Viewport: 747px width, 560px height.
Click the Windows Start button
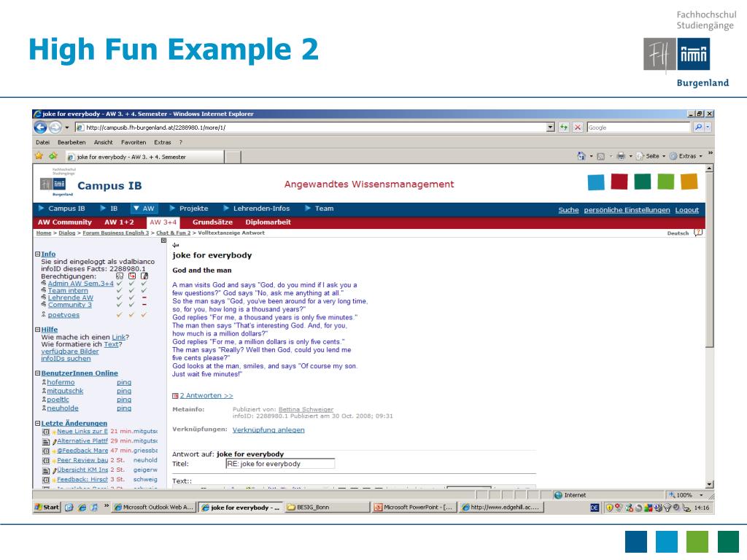click(47, 507)
